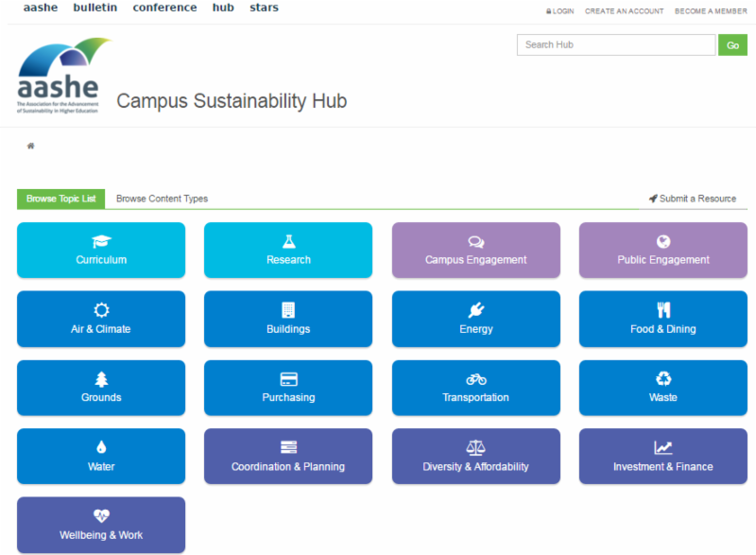This screenshot has width=756, height=555.
Task: Click the graduation cap Curriculum icon
Action: pyautogui.click(x=101, y=242)
